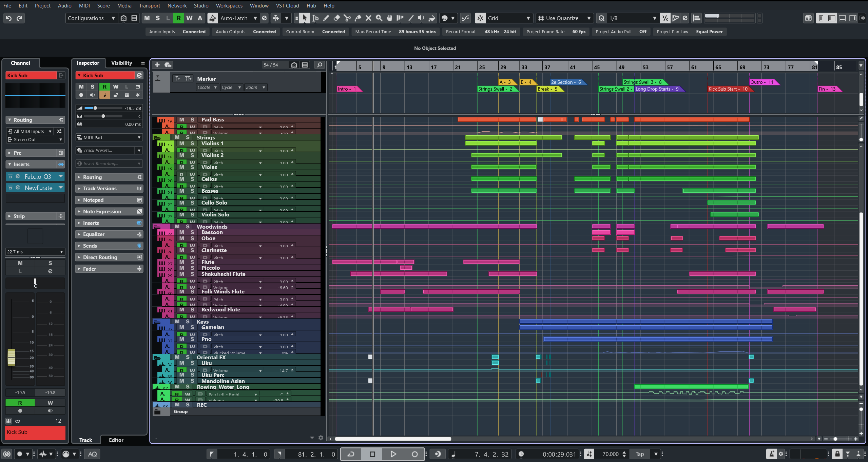Toggle the tempo track activate button
The image size is (868, 462).
point(590,454)
